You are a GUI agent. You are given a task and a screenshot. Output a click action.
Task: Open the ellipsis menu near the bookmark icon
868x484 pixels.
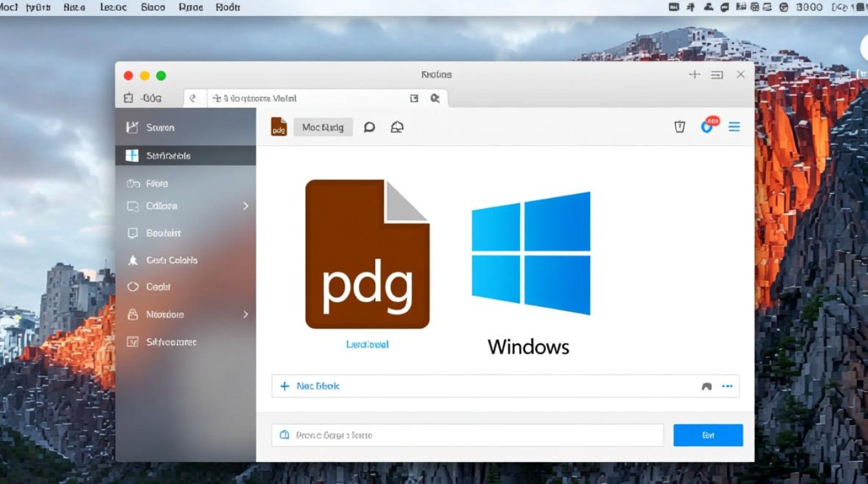[x=728, y=386]
